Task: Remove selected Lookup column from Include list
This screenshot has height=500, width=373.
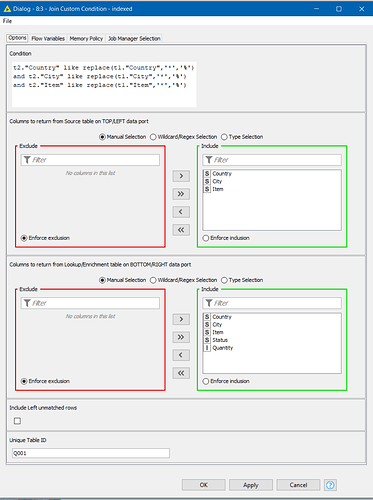Action: click(181, 355)
